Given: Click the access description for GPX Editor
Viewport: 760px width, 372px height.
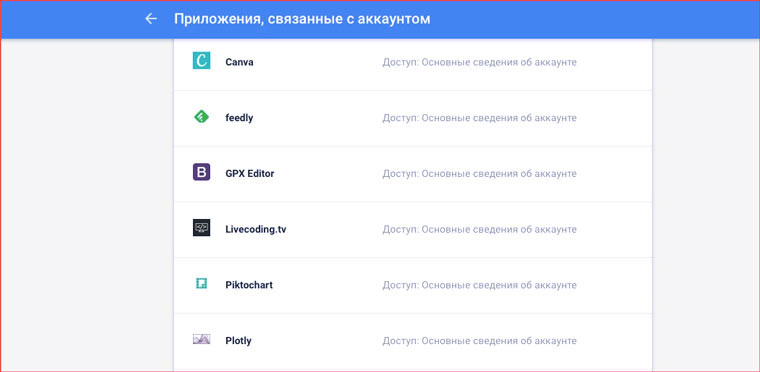Looking at the screenshot, I should pos(479,174).
